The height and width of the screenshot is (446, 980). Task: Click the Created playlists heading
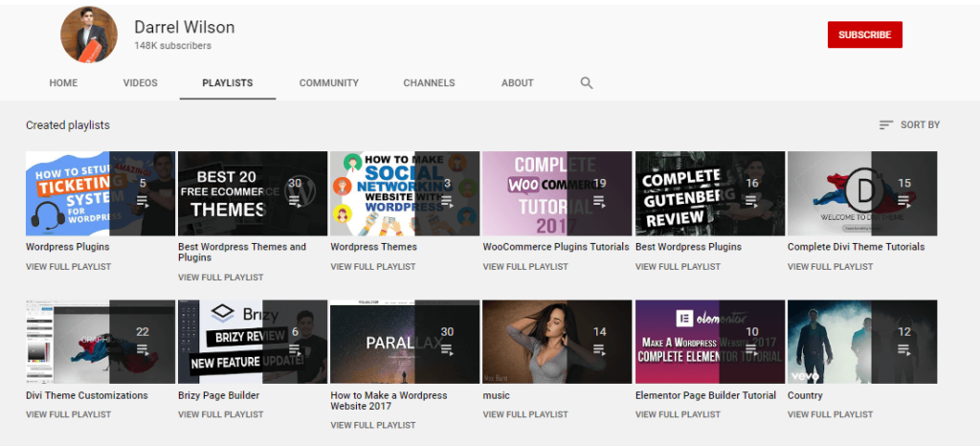(68, 125)
